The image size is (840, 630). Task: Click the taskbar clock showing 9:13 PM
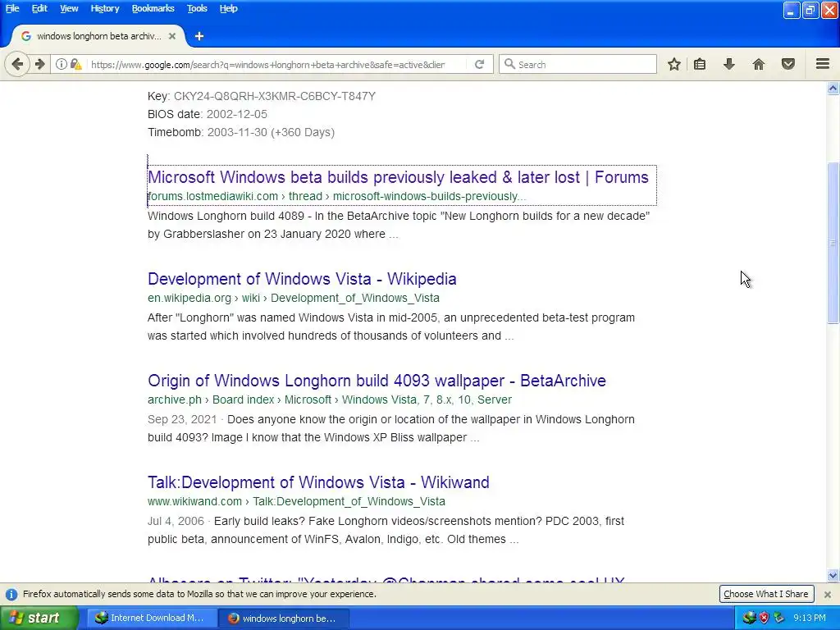click(810, 618)
